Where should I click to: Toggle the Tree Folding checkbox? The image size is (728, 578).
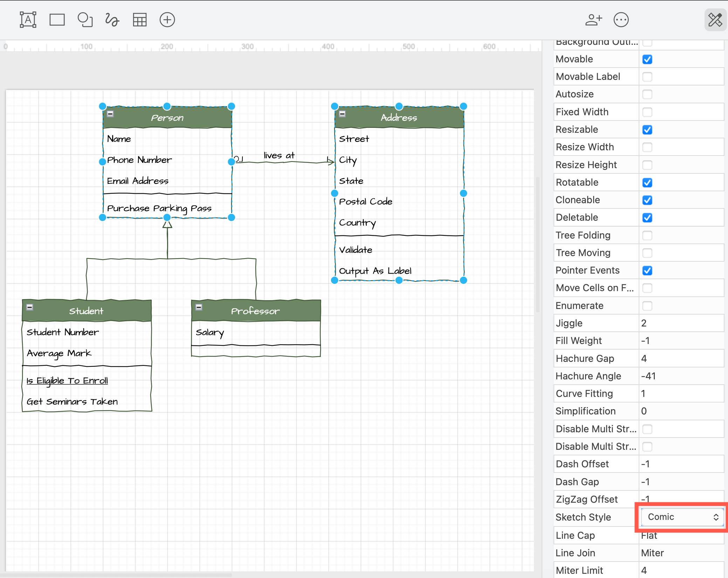coord(647,235)
